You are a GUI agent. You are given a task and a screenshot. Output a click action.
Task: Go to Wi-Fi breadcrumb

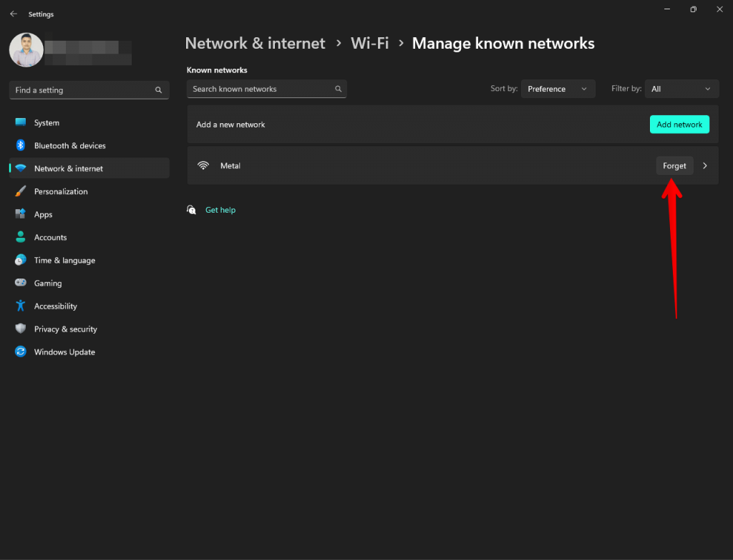click(370, 43)
